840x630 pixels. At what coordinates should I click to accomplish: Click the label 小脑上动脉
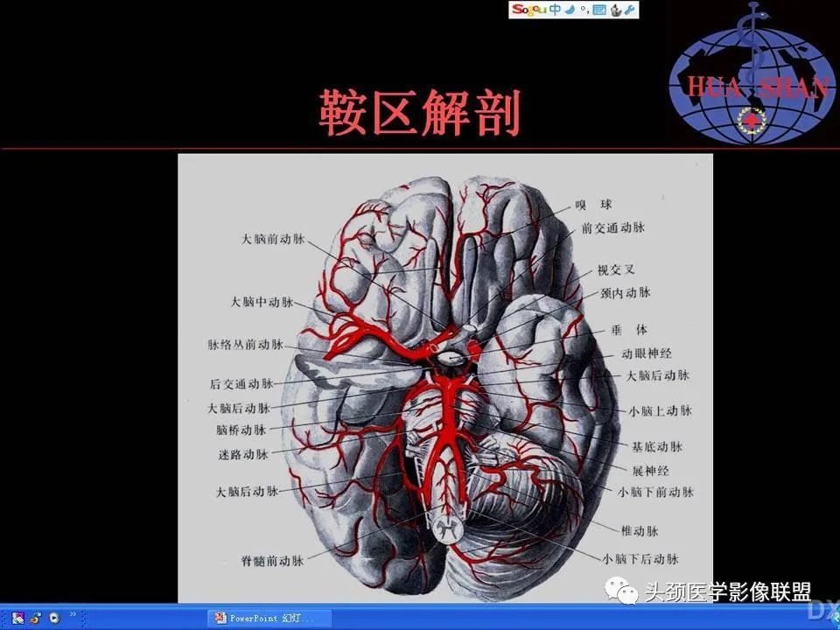[660, 411]
